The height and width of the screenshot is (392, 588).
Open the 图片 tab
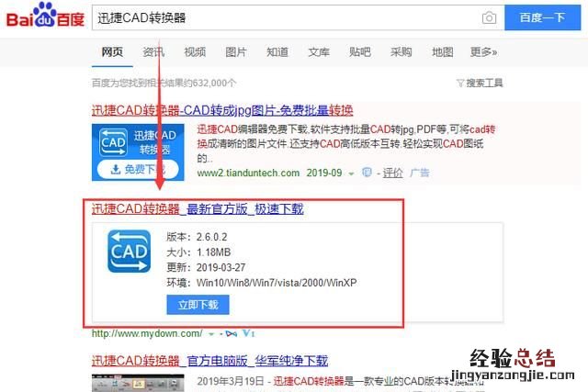coord(236,51)
